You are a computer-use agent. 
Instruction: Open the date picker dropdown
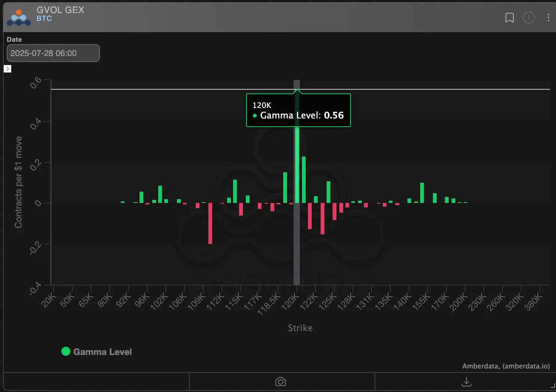[x=53, y=53]
